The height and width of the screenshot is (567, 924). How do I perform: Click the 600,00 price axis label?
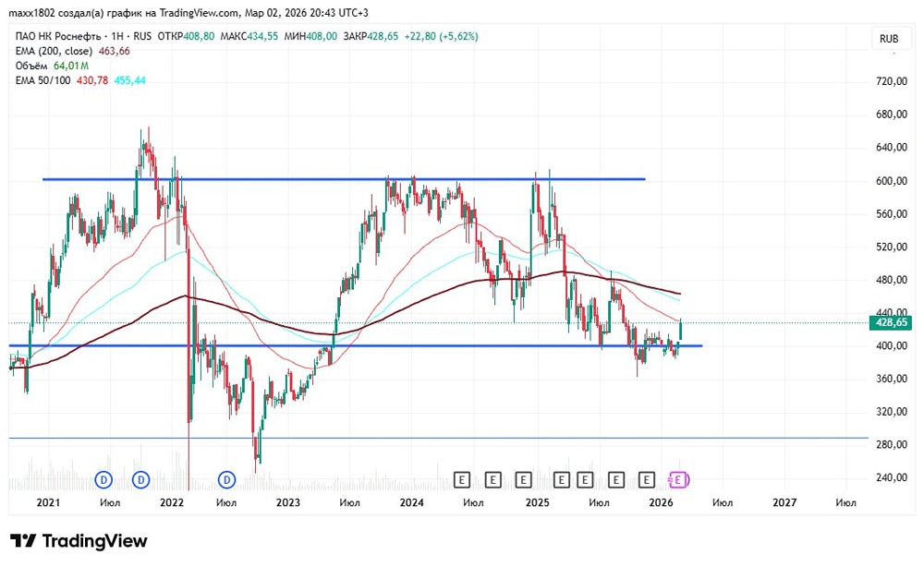coord(891,181)
